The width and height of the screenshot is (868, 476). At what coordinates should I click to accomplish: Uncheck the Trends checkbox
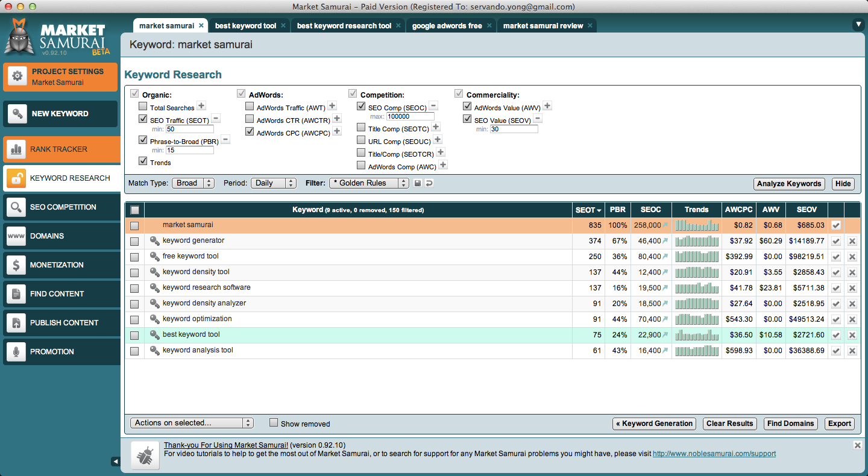[143, 161]
